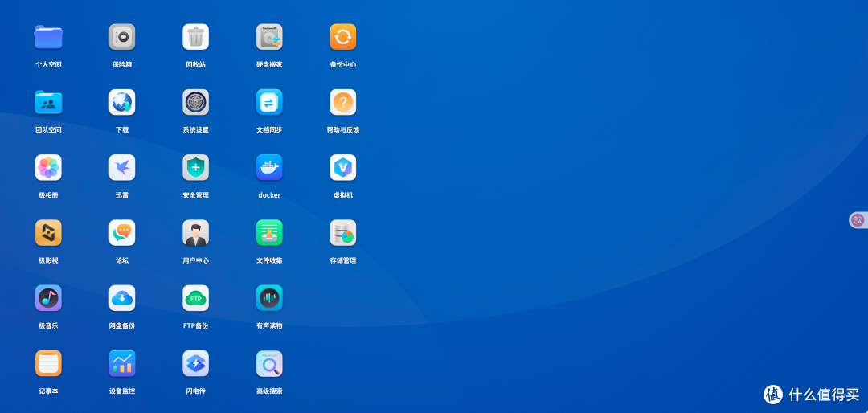Open the 回收站 recycle bin

point(195,37)
